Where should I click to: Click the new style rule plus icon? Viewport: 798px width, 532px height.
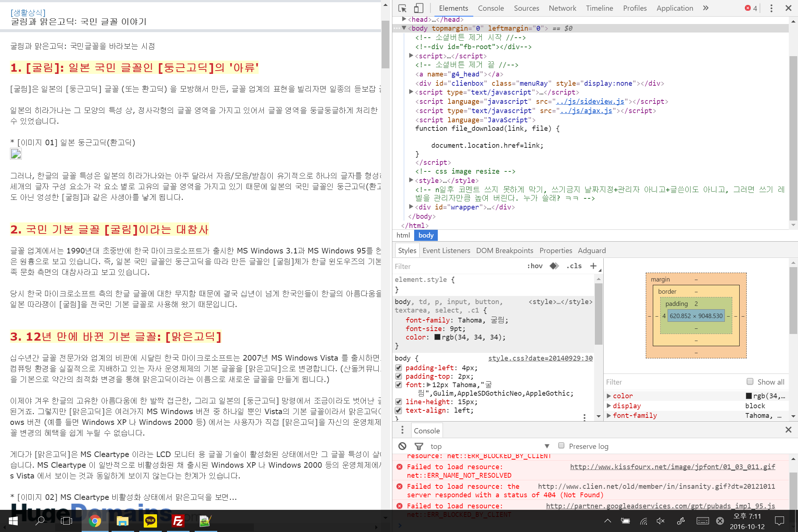[593, 266]
